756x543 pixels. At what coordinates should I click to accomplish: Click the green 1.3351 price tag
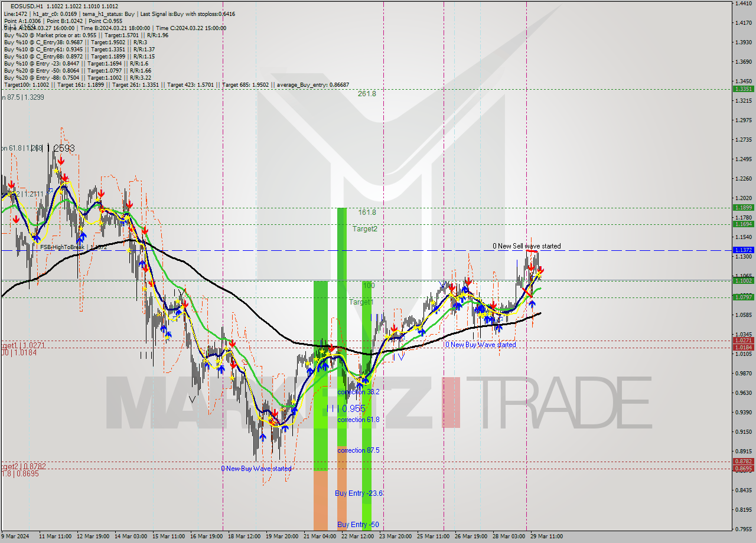(742, 89)
